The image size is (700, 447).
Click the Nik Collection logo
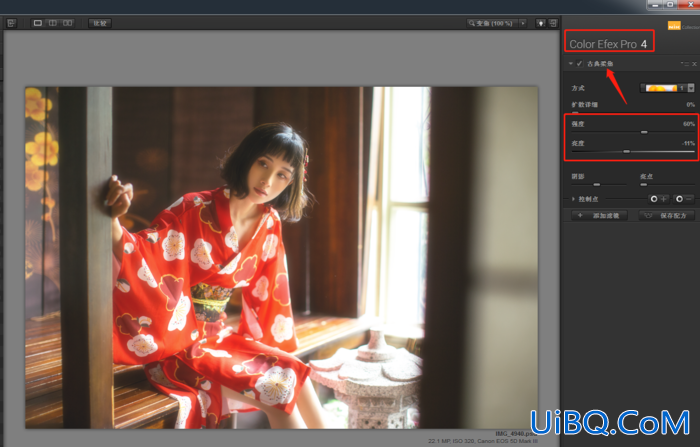coord(683,26)
